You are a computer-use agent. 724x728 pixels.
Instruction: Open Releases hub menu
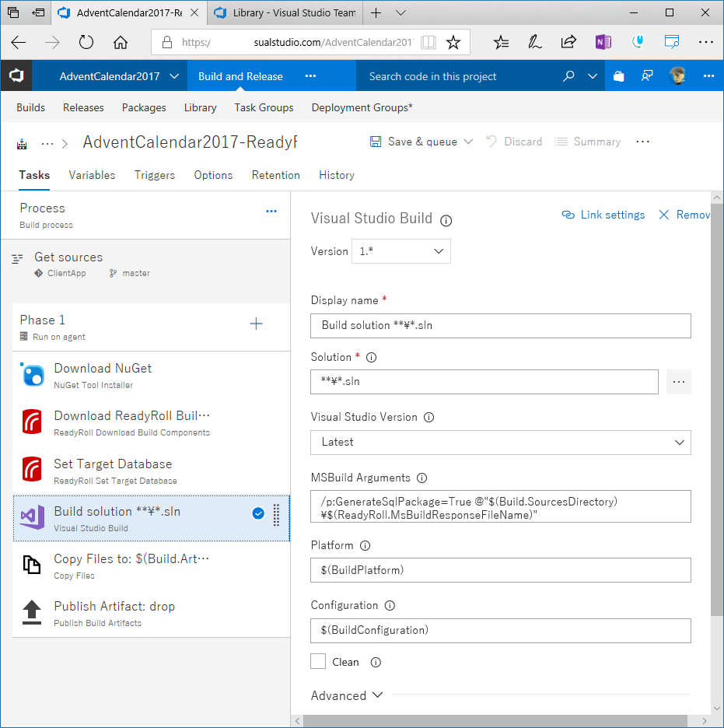[x=83, y=107]
